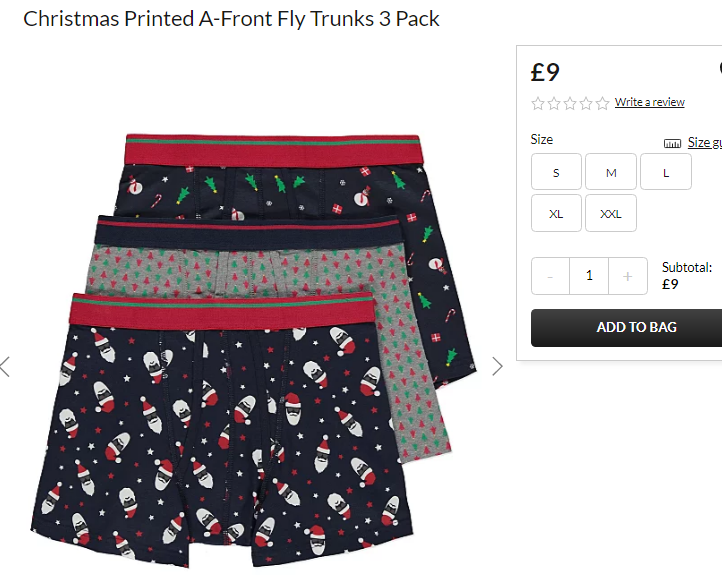The image size is (722, 580).
Task: Click the fifth rating star
Action: [x=602, y=103]
